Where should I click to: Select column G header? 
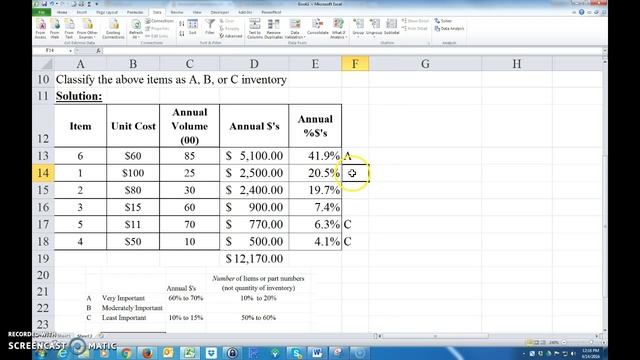(425, 64)
